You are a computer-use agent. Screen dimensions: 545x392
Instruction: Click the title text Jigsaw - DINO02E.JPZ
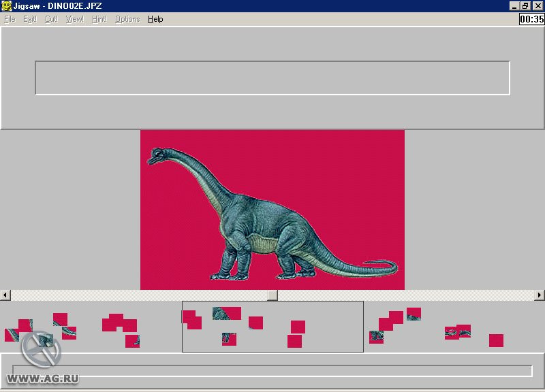point(57,6)
